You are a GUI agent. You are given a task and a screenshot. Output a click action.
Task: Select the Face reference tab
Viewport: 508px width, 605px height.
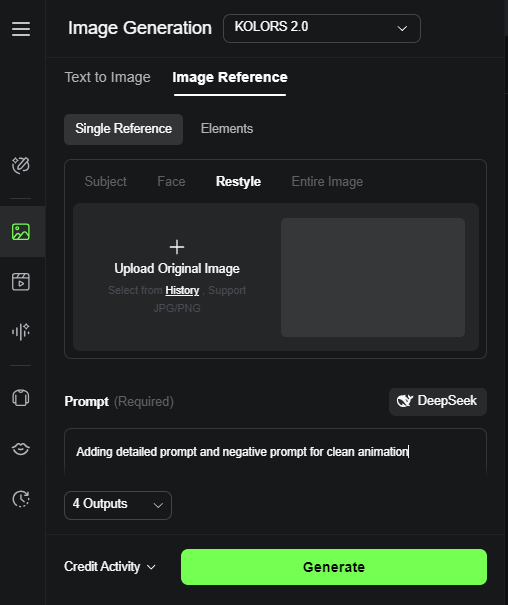171,181
